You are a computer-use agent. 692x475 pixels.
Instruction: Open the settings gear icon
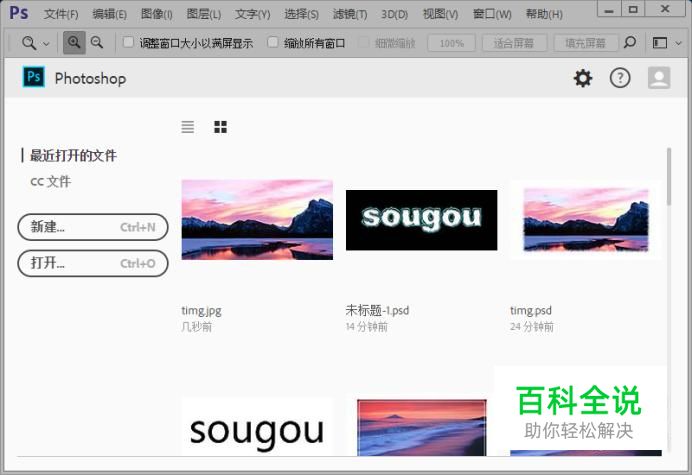pos(583,78)
